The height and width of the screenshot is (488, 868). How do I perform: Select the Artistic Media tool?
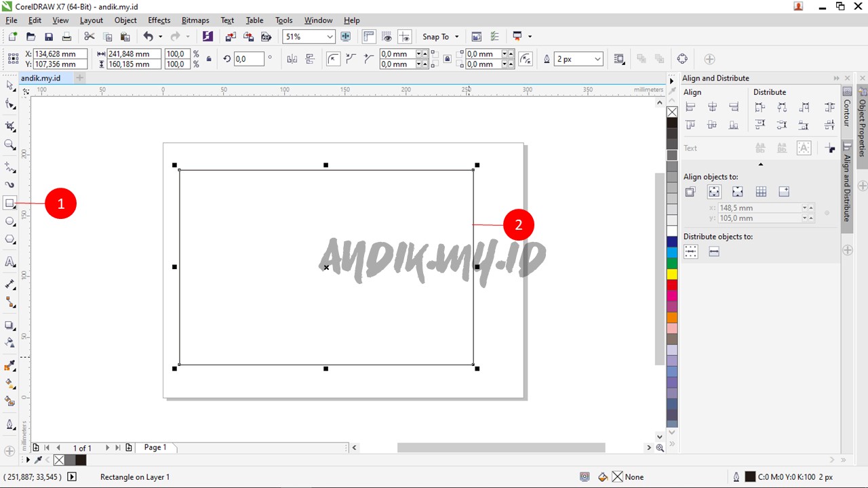tap(9, 184)
